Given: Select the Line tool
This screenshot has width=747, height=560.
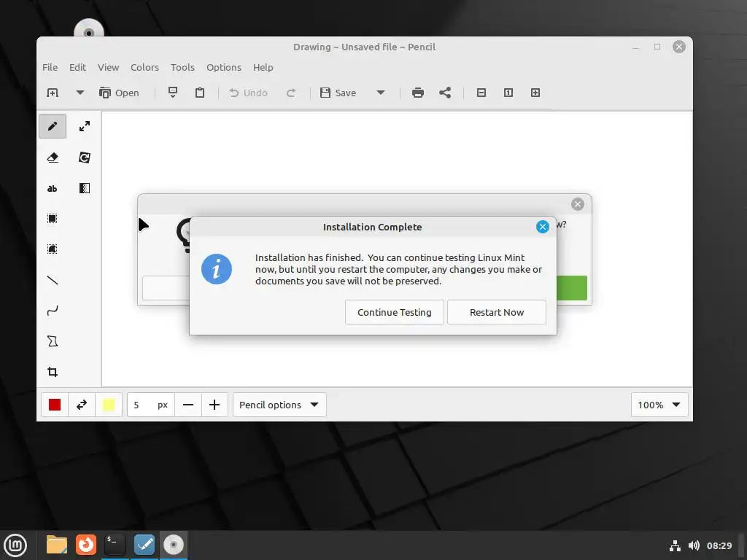Looking at the screenshot, I should click(x=53, y=280).
